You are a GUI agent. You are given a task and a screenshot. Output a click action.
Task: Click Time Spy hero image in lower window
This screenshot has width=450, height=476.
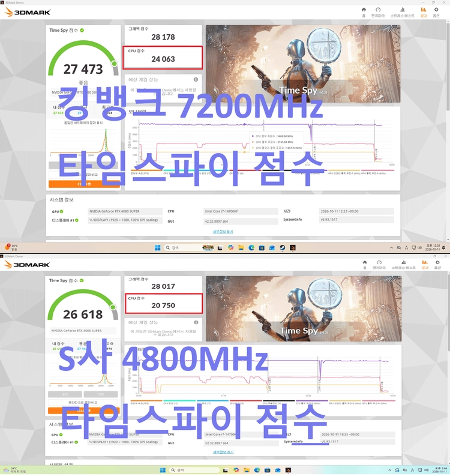[x=304, y=309]
